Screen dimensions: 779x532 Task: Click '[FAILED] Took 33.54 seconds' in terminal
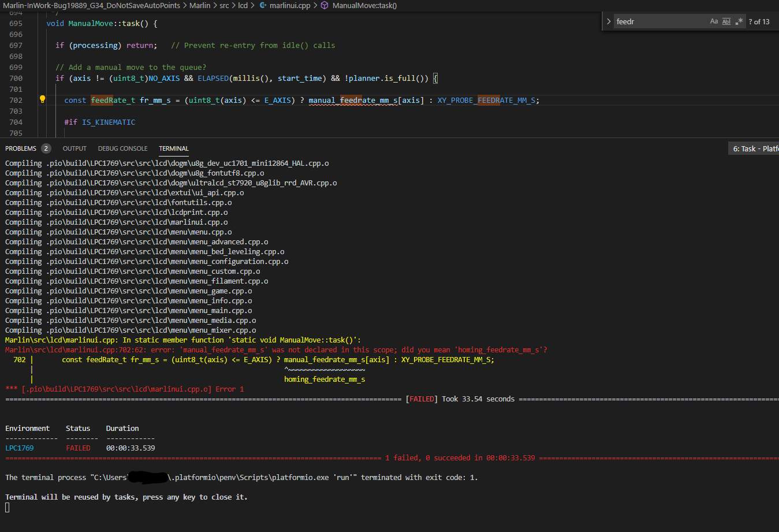460,399
